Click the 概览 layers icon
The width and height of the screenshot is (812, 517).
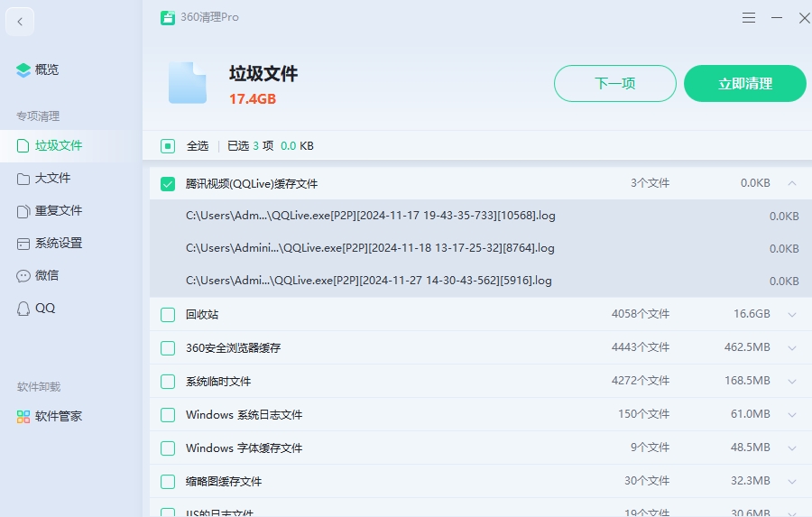point(23,70)
